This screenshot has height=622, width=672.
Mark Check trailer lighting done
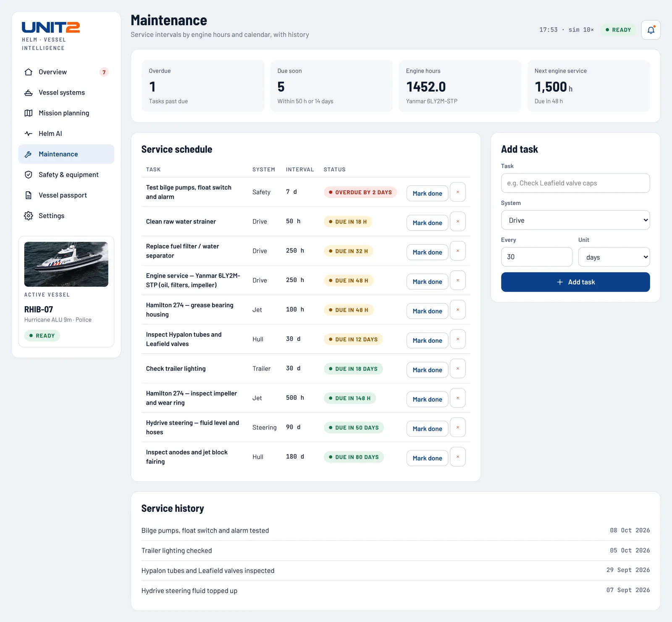(427, 370)
